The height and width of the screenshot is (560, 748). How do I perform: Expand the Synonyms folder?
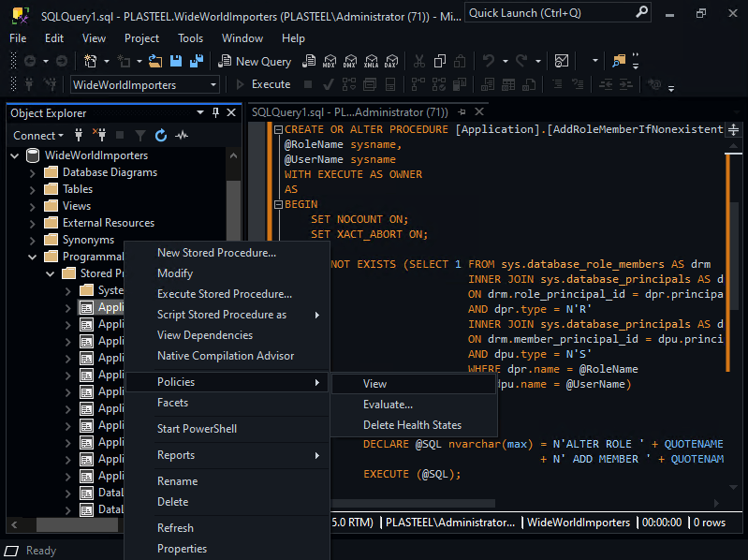point(33,240)
